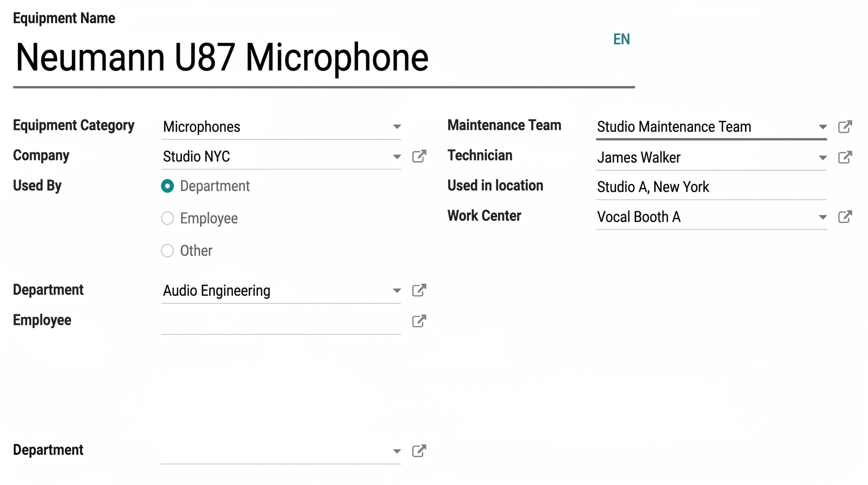Image resolution: width=868 pixels, height=485 pixels.
Task: Open external link for Vocal Booth A
Action: [845, 217]
